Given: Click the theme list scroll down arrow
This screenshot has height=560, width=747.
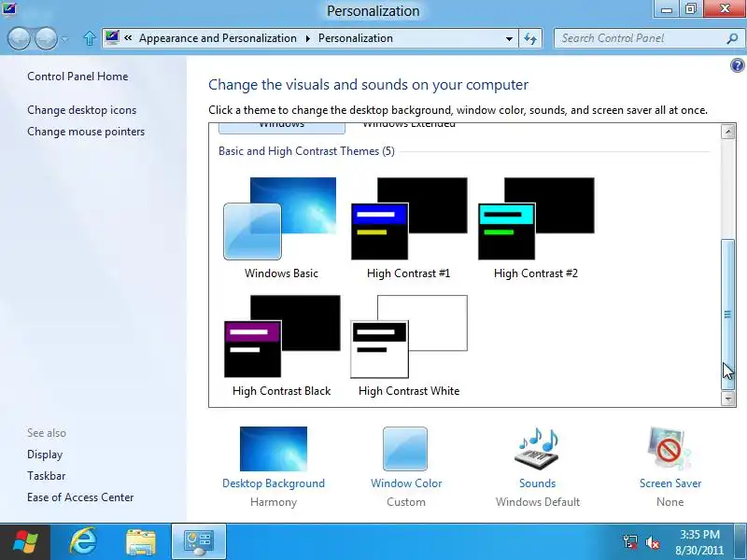Looking at the screenshot, I should [727, 399].
